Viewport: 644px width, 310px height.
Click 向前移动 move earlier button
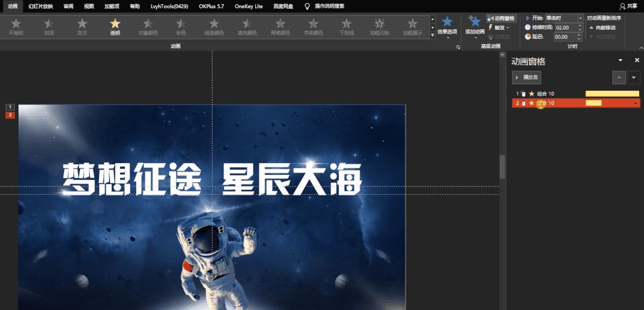click(602, 27)
